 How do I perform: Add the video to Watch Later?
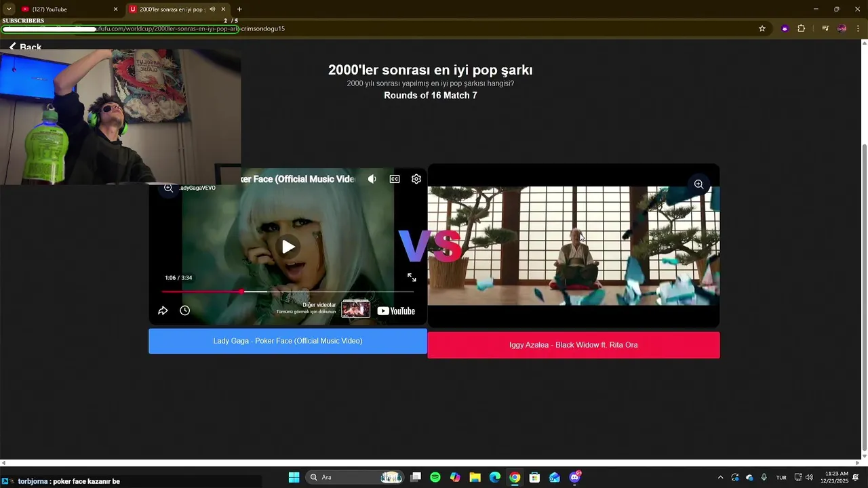[x=184, y=310]
